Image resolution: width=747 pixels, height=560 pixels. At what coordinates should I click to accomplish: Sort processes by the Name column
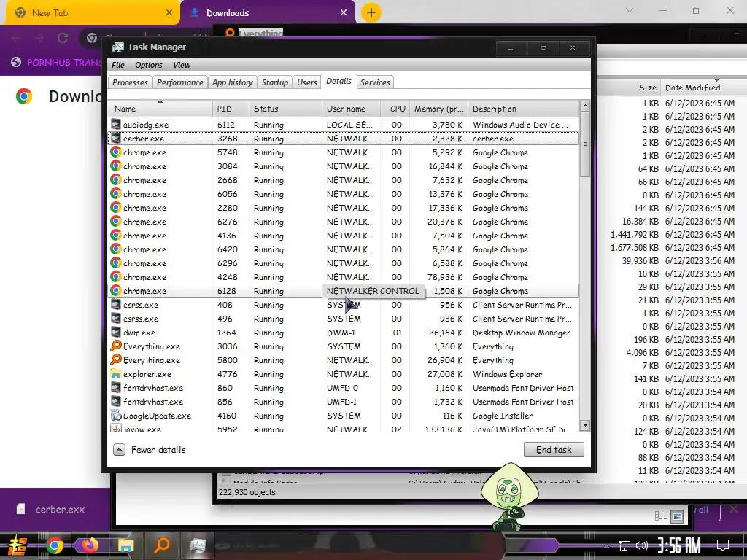pyautogui.click(x=160, y=109)
